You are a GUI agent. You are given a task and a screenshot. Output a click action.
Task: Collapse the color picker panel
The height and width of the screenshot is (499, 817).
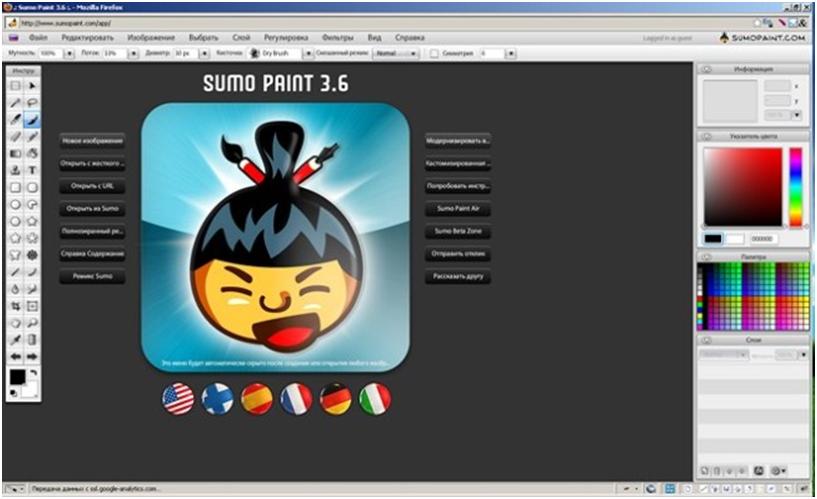tap(707, 136)
